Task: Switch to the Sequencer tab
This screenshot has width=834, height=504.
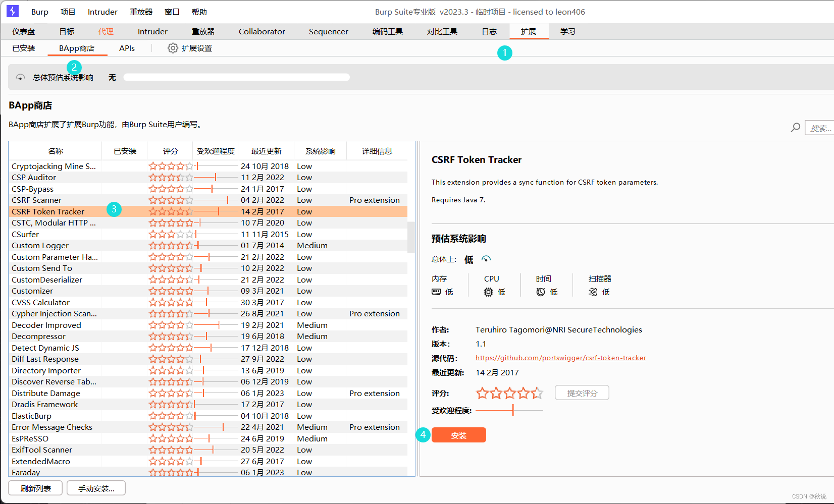Action: pyautogui.click(x=329, y=31)
